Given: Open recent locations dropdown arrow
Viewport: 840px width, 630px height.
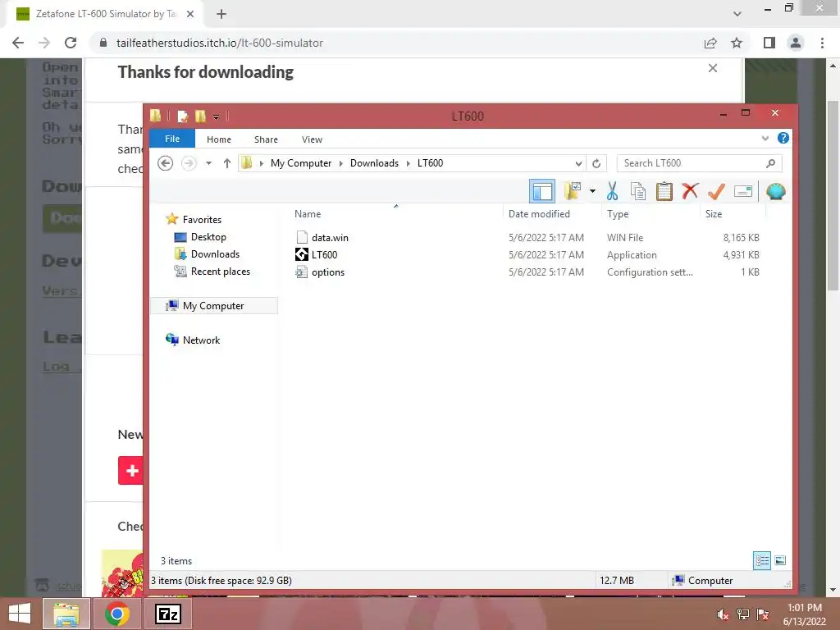Looking at the screenshot, I should [x=208, y=163].
